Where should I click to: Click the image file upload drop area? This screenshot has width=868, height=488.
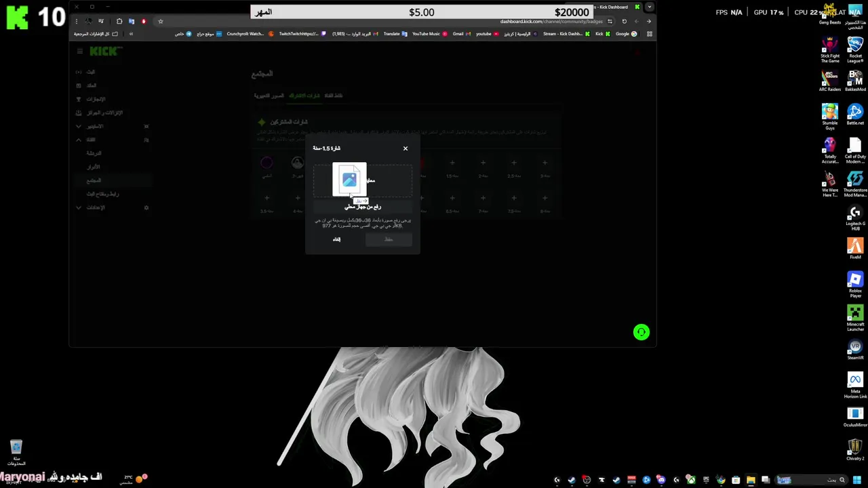coord(363,180)
